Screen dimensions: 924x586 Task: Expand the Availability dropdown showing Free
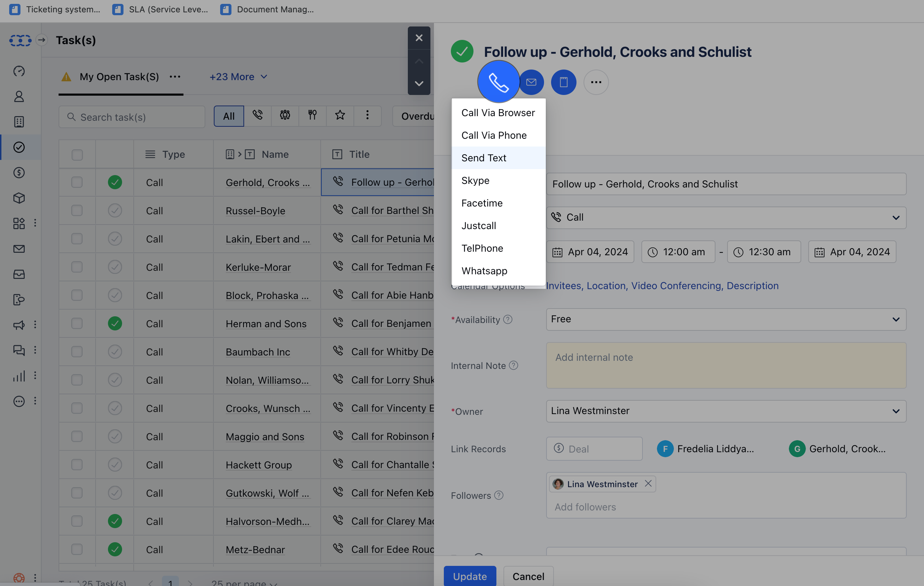click(x=896, y=319)
